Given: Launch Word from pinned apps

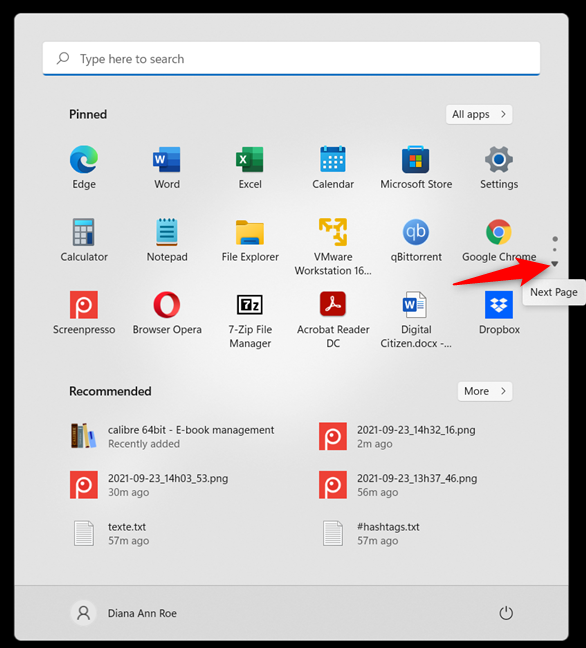Looking at the screenshot, I should [167, 167].
